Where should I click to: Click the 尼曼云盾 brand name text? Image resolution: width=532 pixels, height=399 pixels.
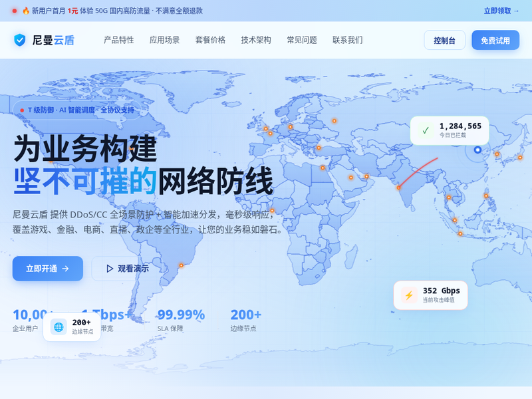point(53,40)
